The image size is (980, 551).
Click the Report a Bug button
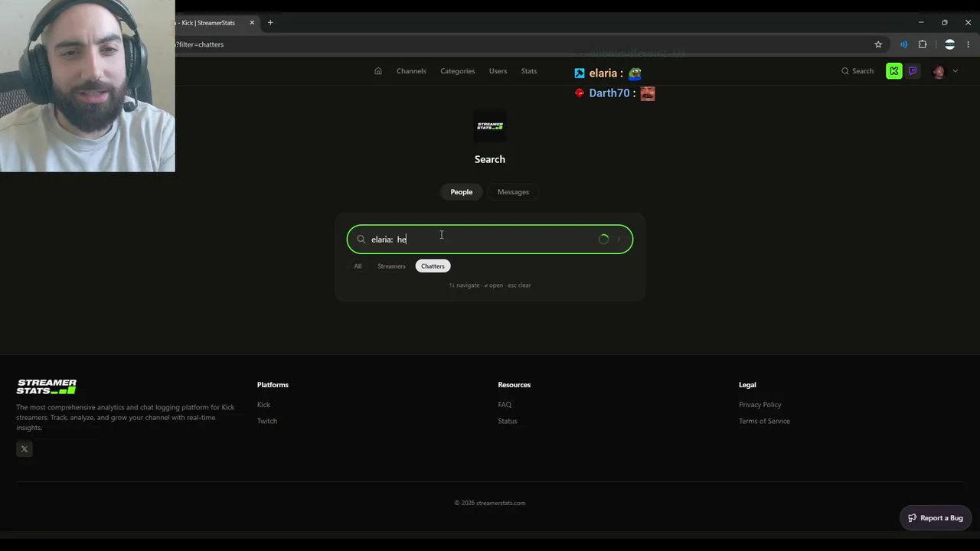coord(936,518)
